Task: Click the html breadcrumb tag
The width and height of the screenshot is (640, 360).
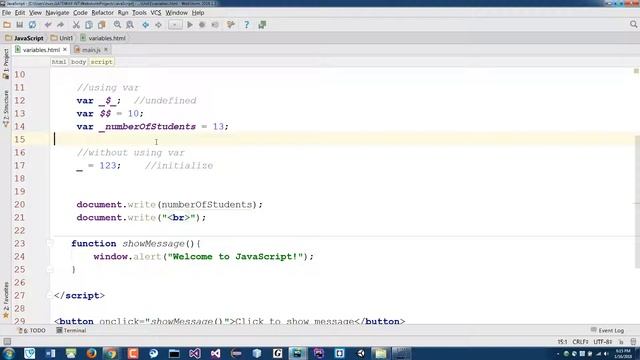Action: coord(59,62)
